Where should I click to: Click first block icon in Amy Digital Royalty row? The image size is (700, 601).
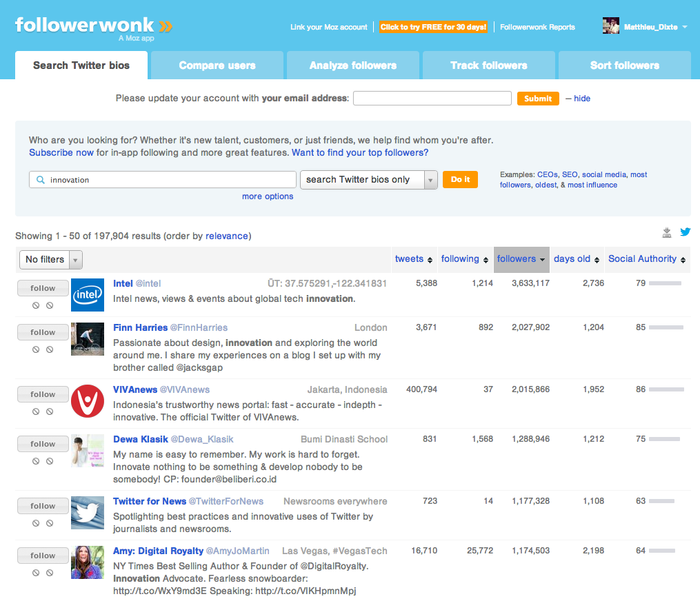click(36, 573)
